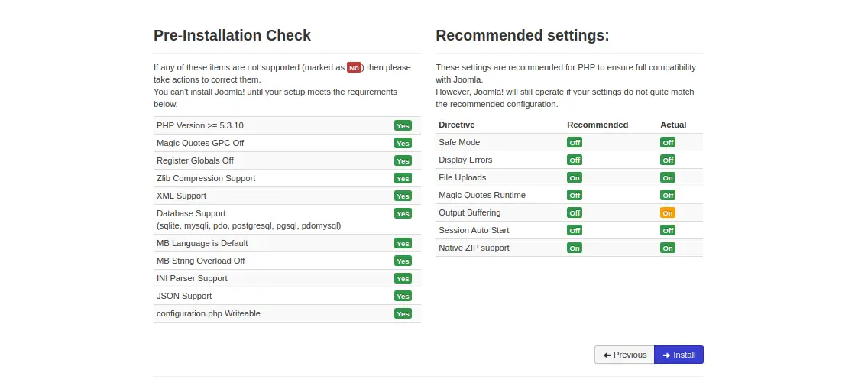Click Yes badge for INI Parser Support
Viewport: 868px width, 389px height.
point(403,278)
